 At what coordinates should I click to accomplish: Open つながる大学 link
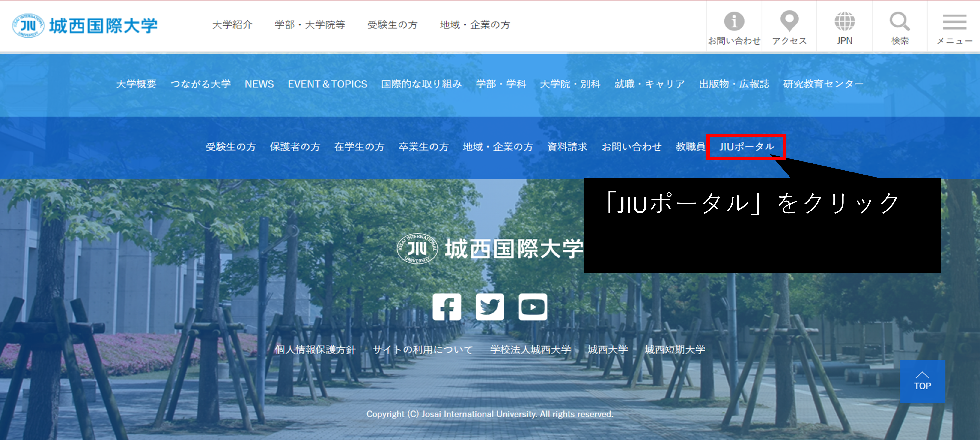pyautogui.click(x=200, y=84)
